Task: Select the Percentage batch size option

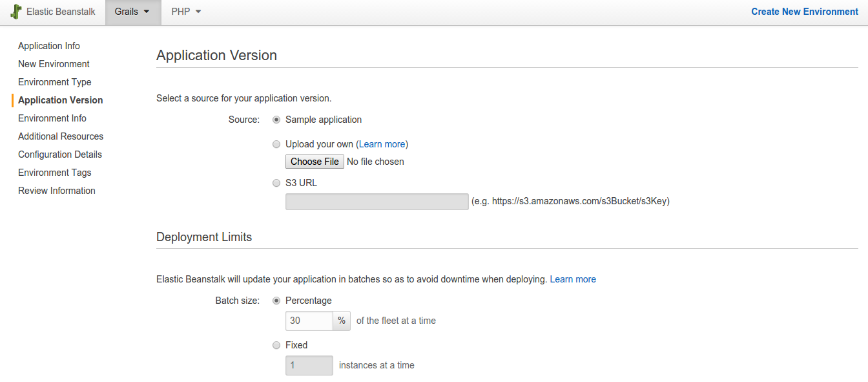Action: tap(276, 301)
